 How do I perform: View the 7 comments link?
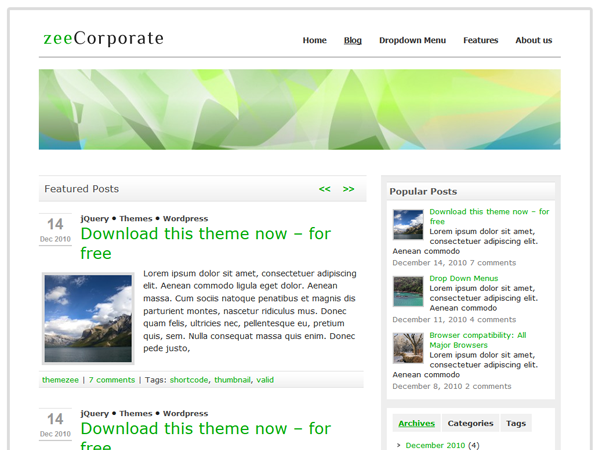tap(112, 380)
